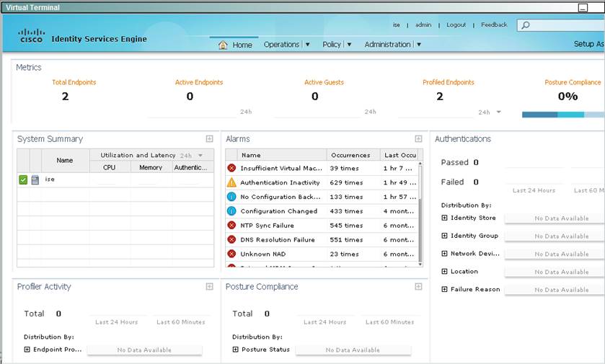Expand Identity Store distribution
Viewport: 605px width, 364px height.
pyautogui.click(x=444, y=218)
